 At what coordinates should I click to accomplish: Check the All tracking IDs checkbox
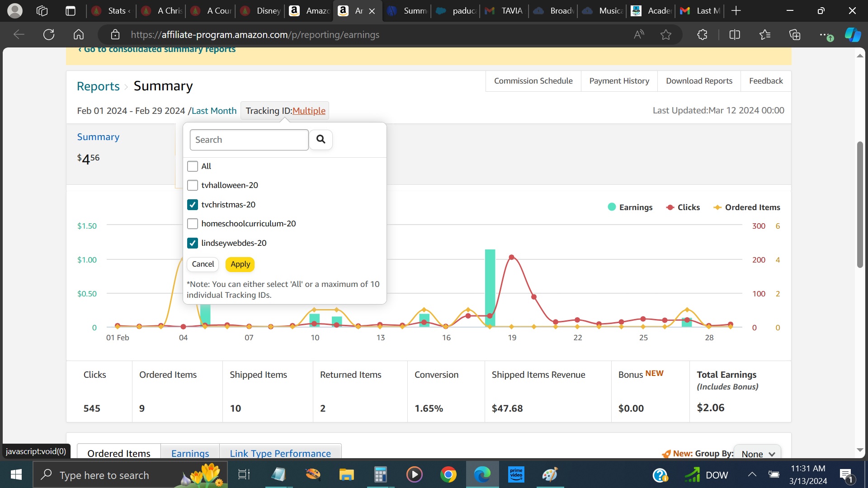[193, 166]
